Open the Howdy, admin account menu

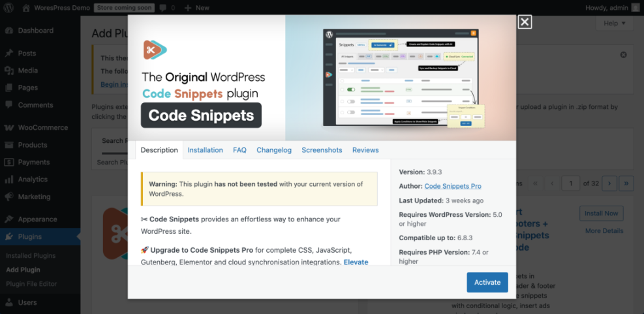pyautogui.click(x=612, y=7)
